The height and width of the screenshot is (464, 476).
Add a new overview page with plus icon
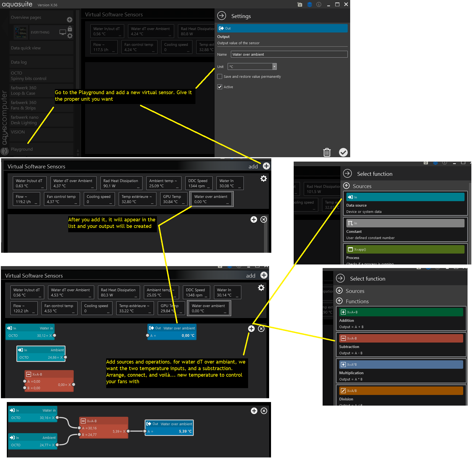pyautogui.click(x=70, y=20)
